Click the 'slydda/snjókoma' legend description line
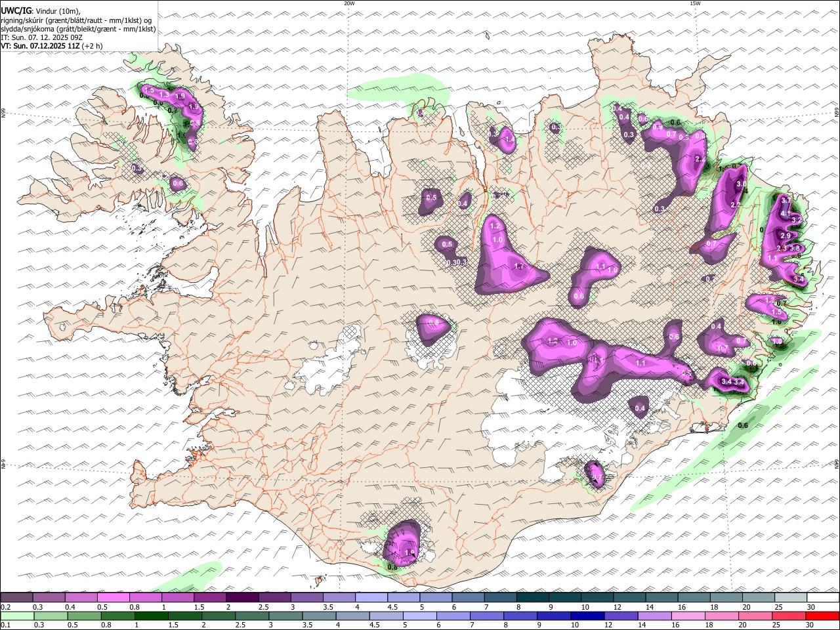This screenshot has height=630, width=840. tap(78, 29)
